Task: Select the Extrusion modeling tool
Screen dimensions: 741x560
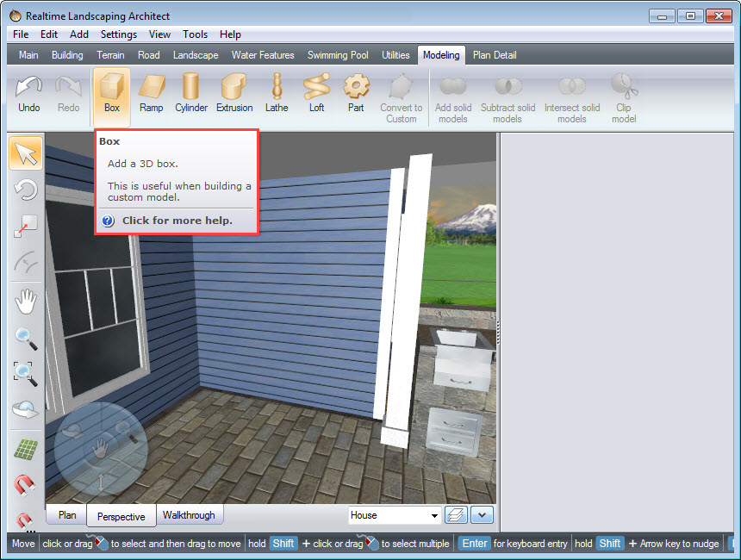Action: click(x=234, y=95)
